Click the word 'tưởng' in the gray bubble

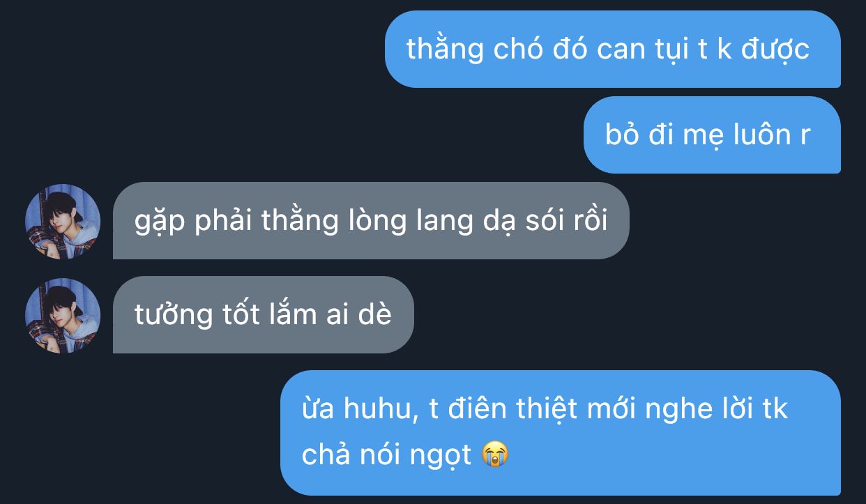174,316
